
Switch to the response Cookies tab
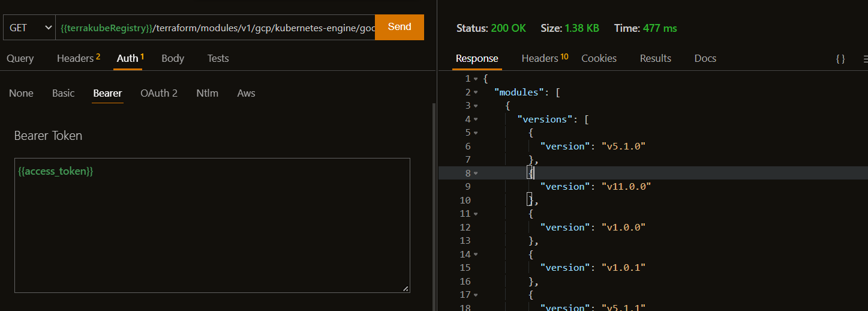[x=599, y=58]
